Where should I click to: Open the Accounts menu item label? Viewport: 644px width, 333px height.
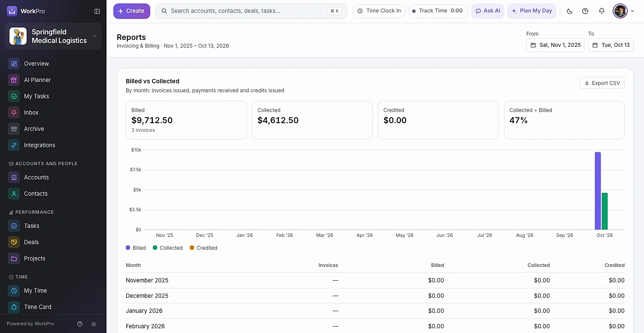tap(36, 177)
